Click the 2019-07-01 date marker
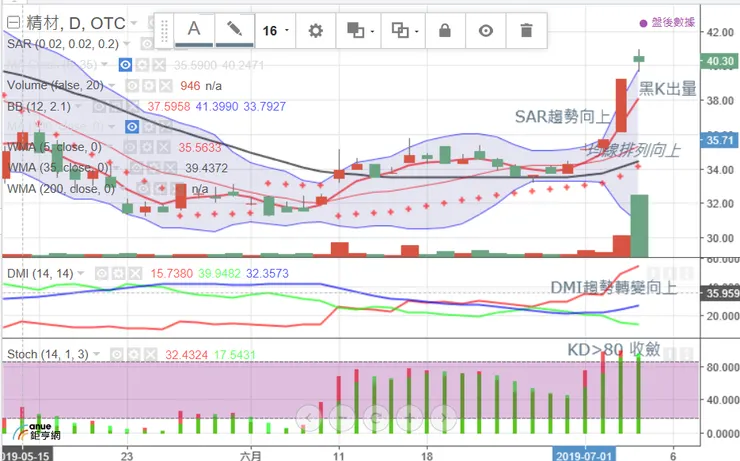Image resolution: width=740 pixels, height=461 pixels. click(x=584, y=455)
